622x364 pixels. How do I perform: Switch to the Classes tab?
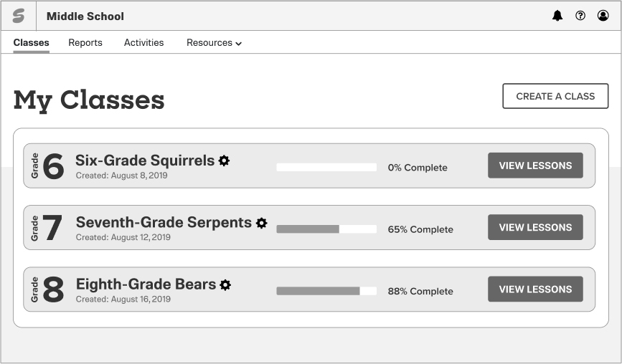(x=32, y=43)
